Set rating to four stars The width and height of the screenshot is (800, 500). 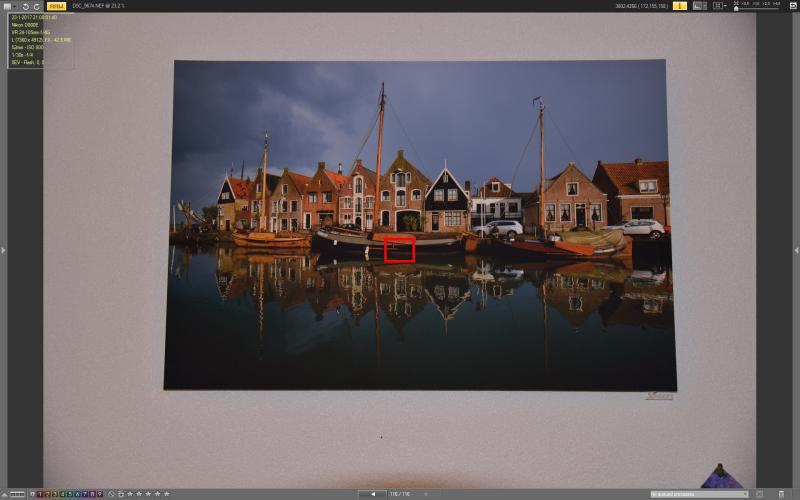[158, 494]
